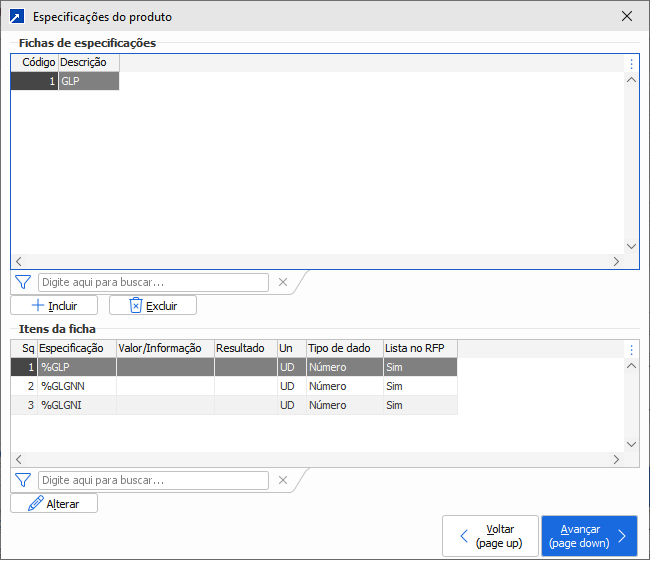664x567 pixels.
Task: Click the Alterar pencil button
Action: [54, 503]
